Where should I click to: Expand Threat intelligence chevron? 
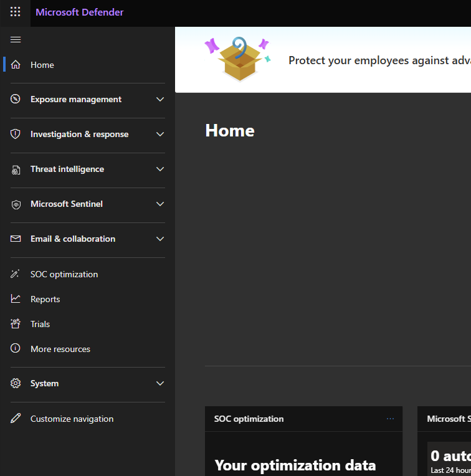(160, 169)
